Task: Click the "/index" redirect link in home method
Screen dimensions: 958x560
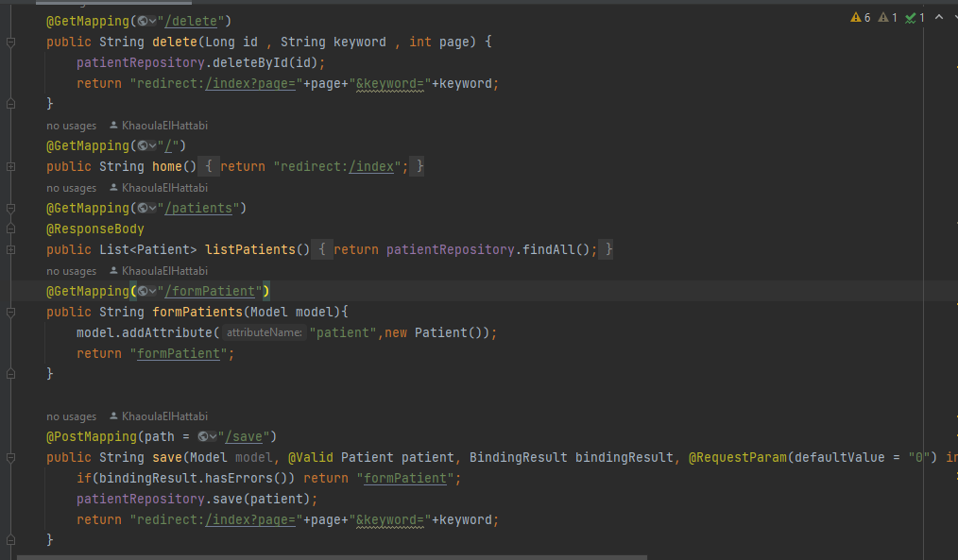Action: coord(371,165)
